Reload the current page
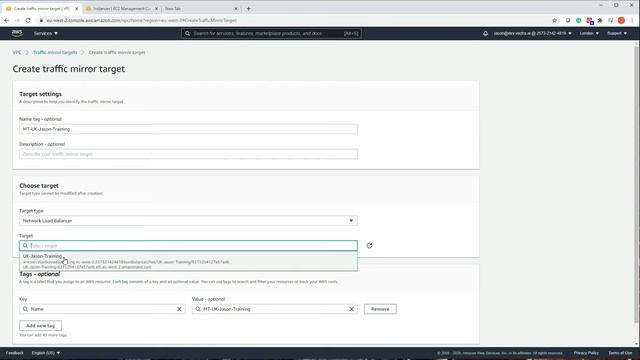640x360 pixels. (28, 20)
